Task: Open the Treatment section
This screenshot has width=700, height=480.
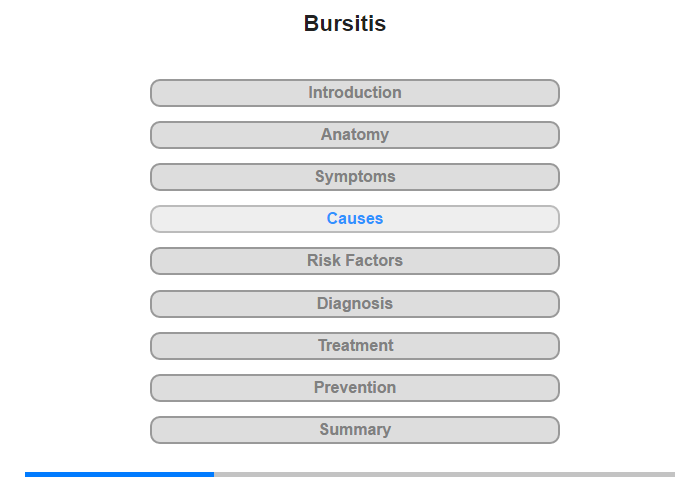Action: click(x=355, y=346)
